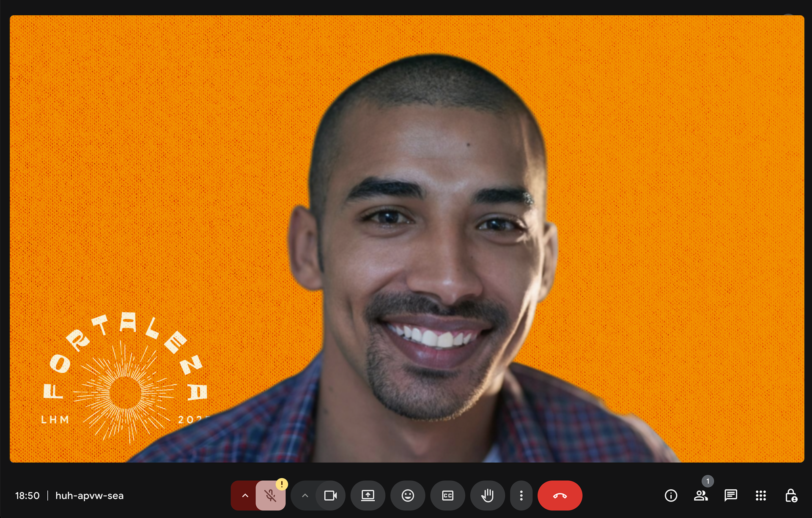Open more options three-dot menu

[521, 496]
